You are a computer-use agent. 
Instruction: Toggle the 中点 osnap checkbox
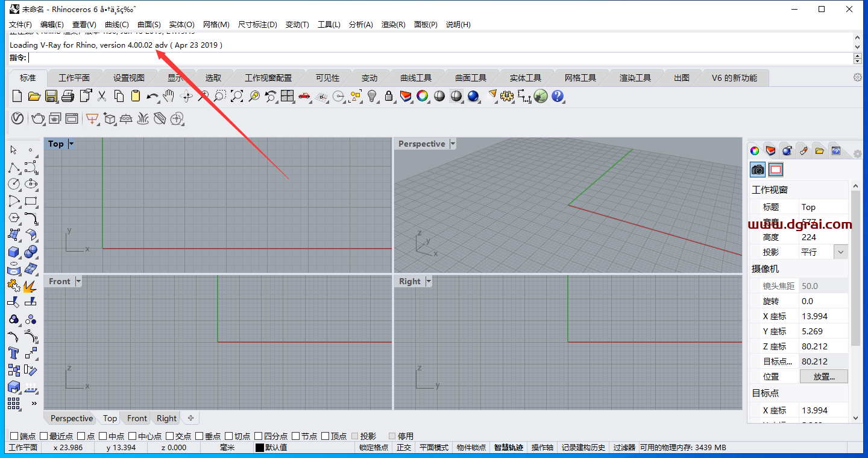(103, 436)
